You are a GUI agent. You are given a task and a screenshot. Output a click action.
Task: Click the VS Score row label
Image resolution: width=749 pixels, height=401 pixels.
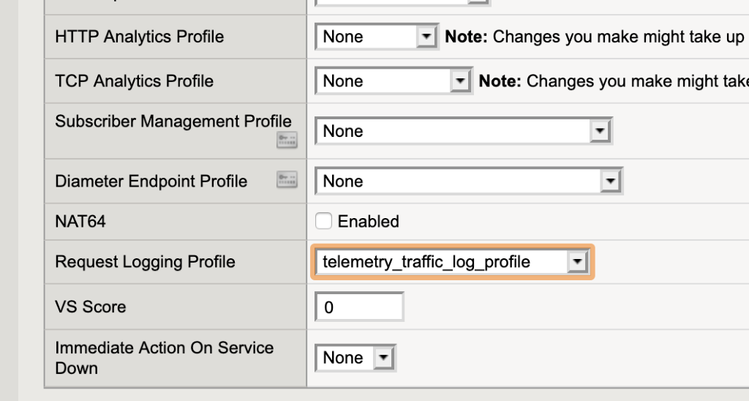[90, 307]
